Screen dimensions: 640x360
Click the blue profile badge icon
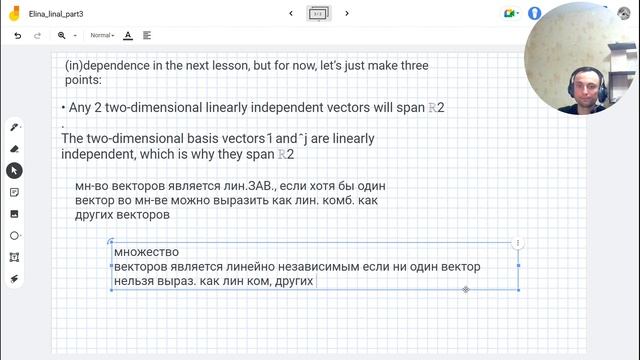534,13
